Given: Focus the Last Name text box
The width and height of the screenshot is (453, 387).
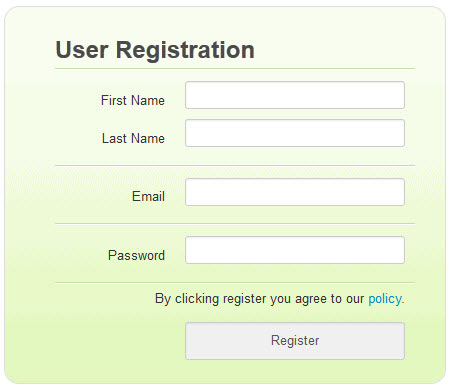Looking at the screenshot, I should 295,133.
